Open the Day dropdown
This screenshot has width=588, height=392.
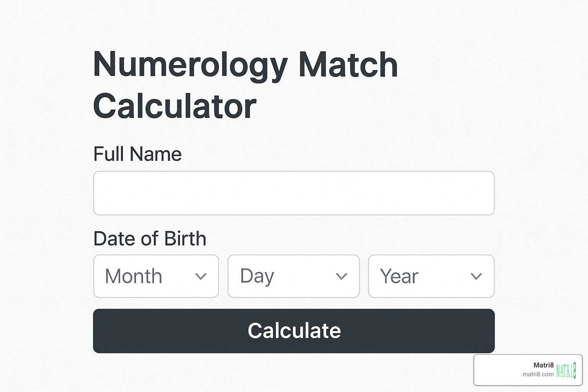point(293,276)
